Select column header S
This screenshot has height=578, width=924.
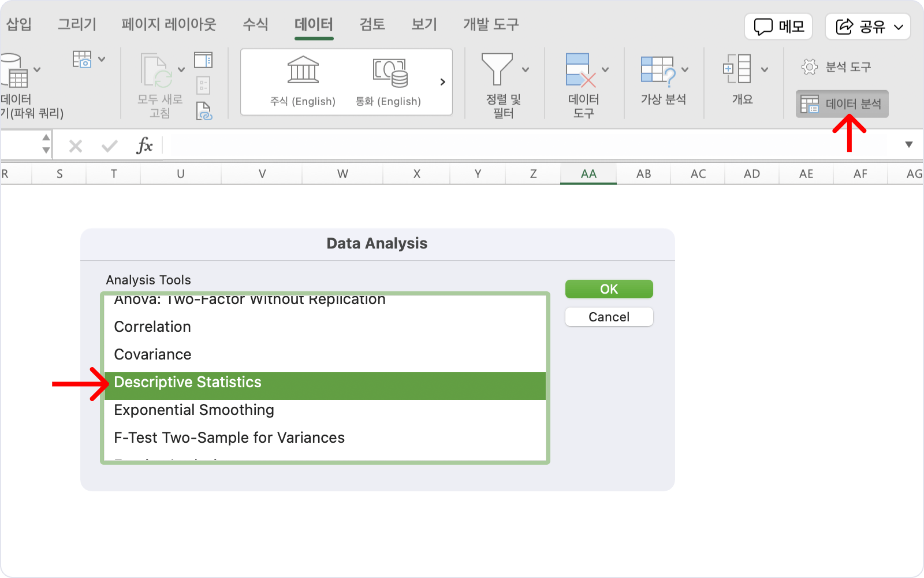(59, 174)
